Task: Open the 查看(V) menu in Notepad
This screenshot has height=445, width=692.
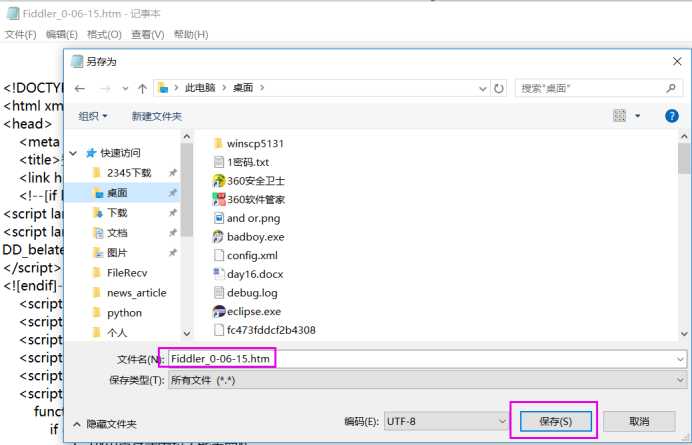Action: (x=147, y=34)
